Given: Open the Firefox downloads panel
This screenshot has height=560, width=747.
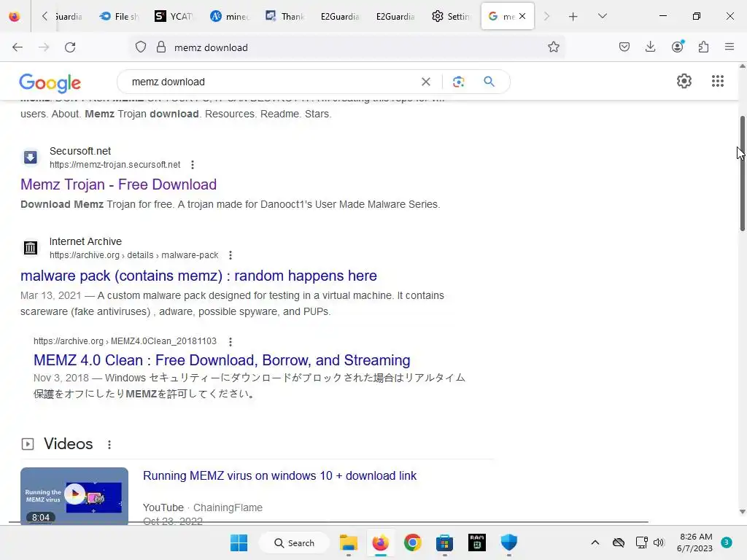Looking at the screenshot, I should [x=650, y=47].
